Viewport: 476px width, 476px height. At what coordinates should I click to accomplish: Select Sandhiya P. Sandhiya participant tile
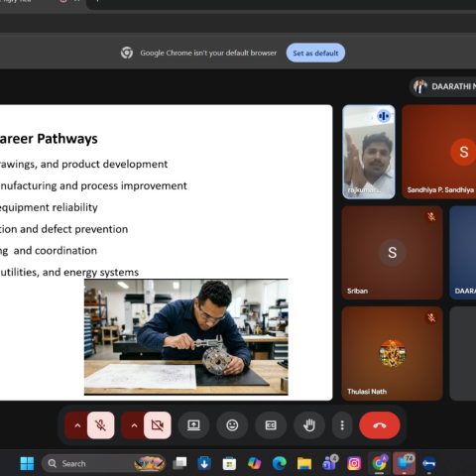(439, 152)
